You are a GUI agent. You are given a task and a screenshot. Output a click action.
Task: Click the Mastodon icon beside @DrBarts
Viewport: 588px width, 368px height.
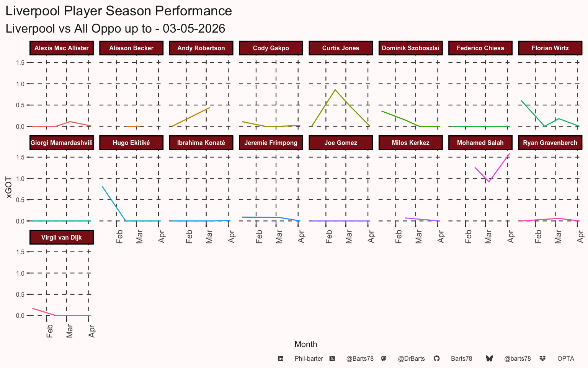click(x=384, y=358)
